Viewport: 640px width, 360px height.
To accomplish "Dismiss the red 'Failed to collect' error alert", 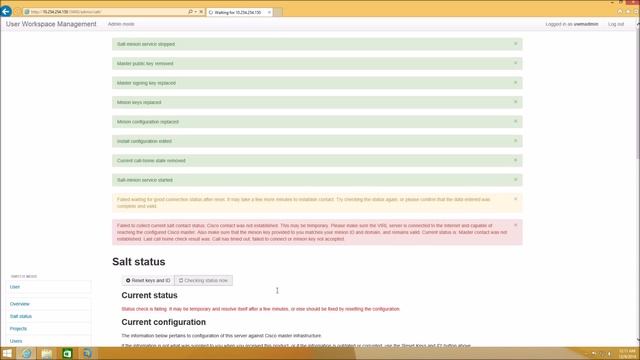I will pyautogui.click(x=516, y=225).
